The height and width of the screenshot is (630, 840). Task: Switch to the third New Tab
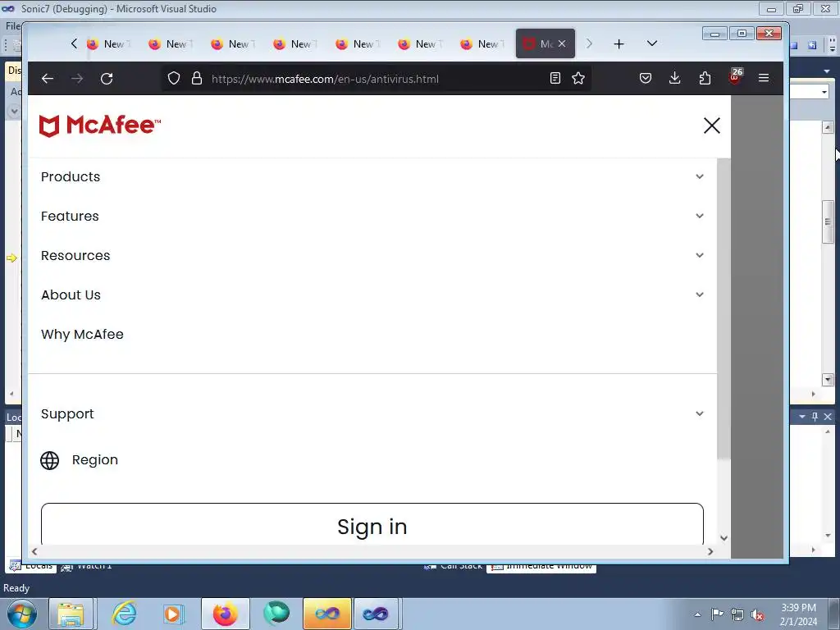232,44
